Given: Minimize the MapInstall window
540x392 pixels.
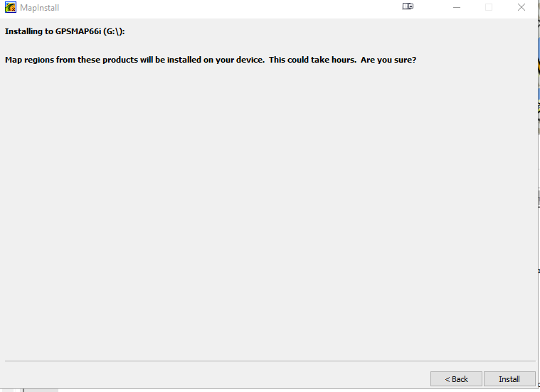Looking at the screenshot, I should pyautogui.click(x=457, y=7).
